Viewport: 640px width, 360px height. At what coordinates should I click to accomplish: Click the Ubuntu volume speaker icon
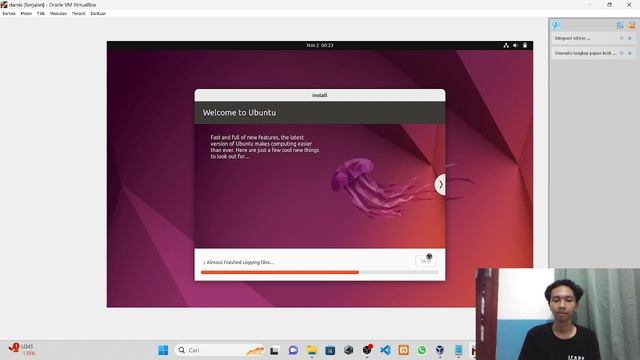coord(516,45)
